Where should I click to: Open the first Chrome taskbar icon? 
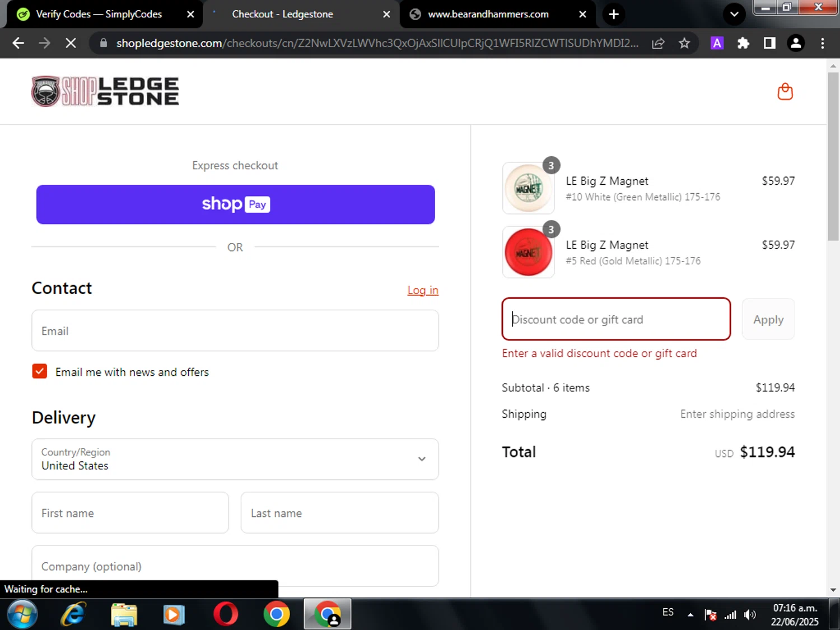coord(277,614)
